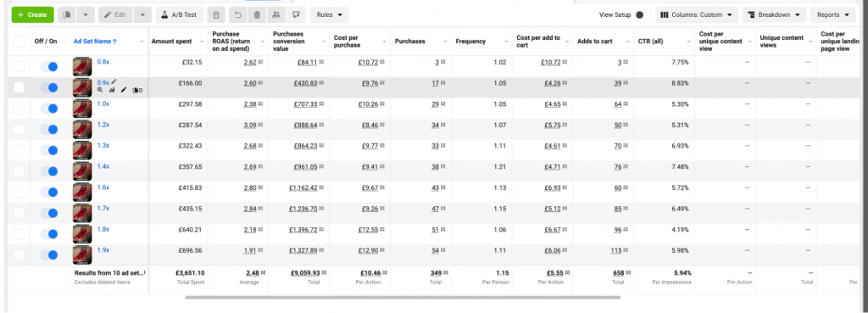Click the footnote marker next to 2.62 ROAS

[x=261, y=62]
